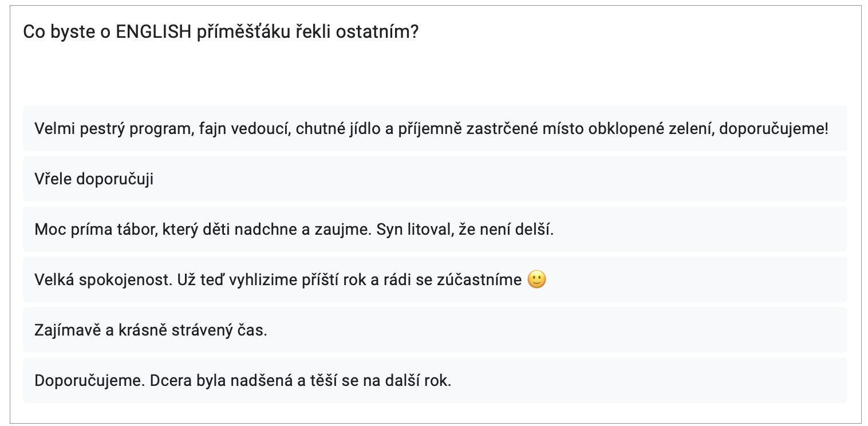
Task: Click the Vřele doporučuji response
Action: [94, 179]
